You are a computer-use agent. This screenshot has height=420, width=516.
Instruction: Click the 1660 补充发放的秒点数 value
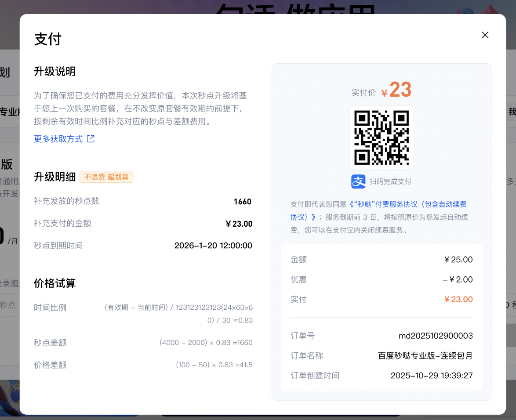click(x=242, y=202)
